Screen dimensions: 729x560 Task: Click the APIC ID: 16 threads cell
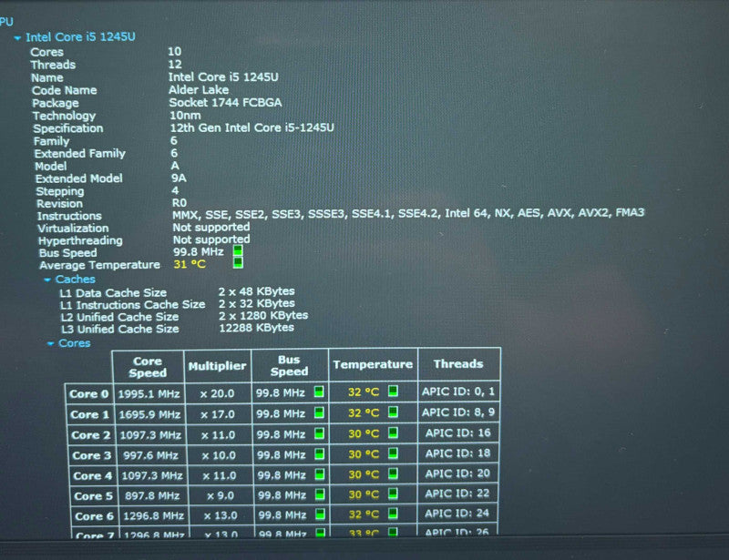point(458,433)
